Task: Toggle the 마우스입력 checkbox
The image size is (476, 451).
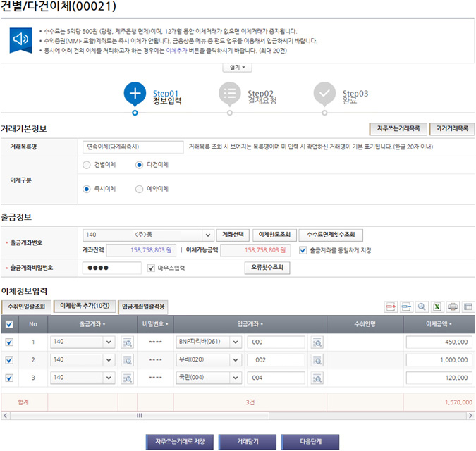Action: pyautogui.click(x=151, y=268)
